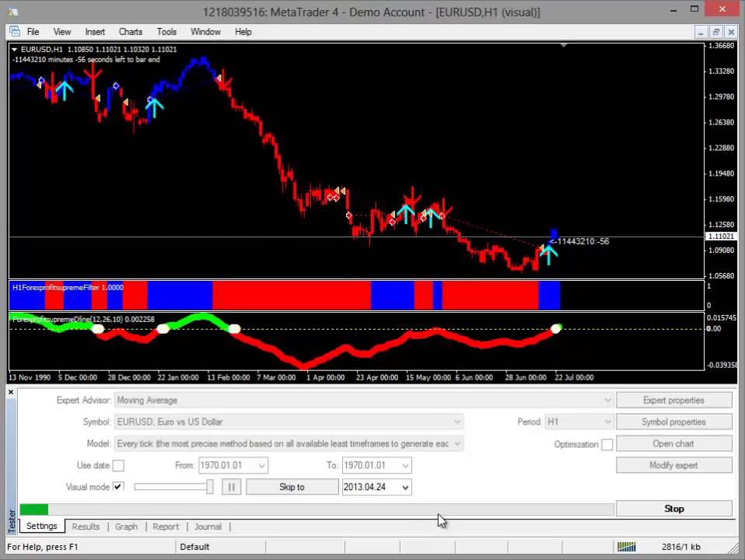Click the ForexprofitsupremeDline indicator label

(83, 319)
